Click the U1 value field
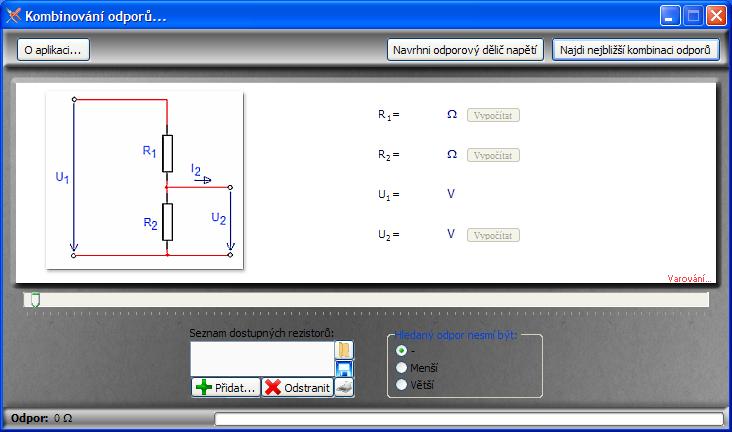732x432 pixels. (x=422, y=194)
